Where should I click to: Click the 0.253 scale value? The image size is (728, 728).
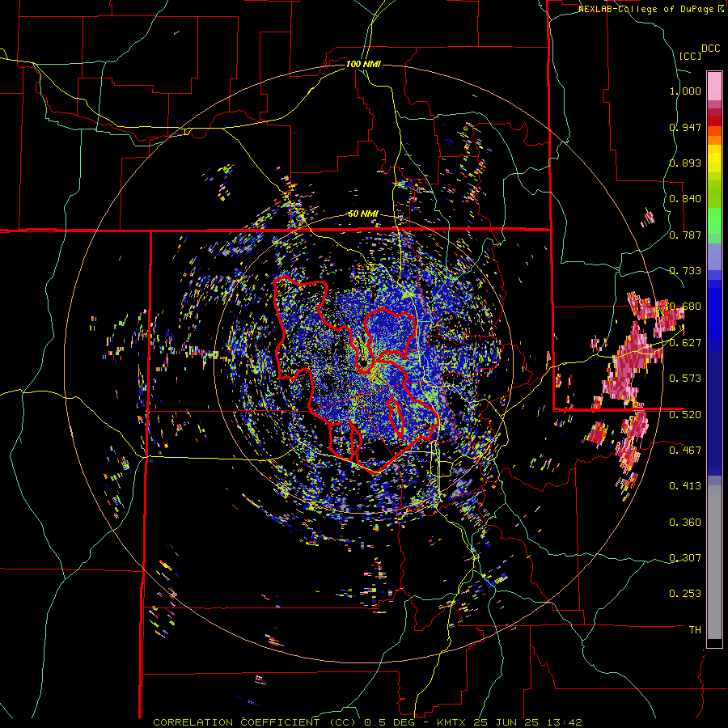point(685,594)
